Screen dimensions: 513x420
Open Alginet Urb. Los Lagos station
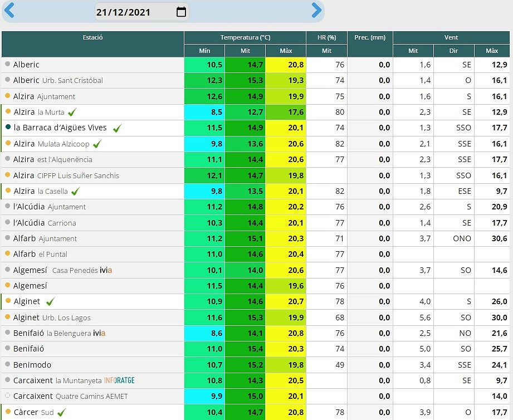[x=52, y=318]
